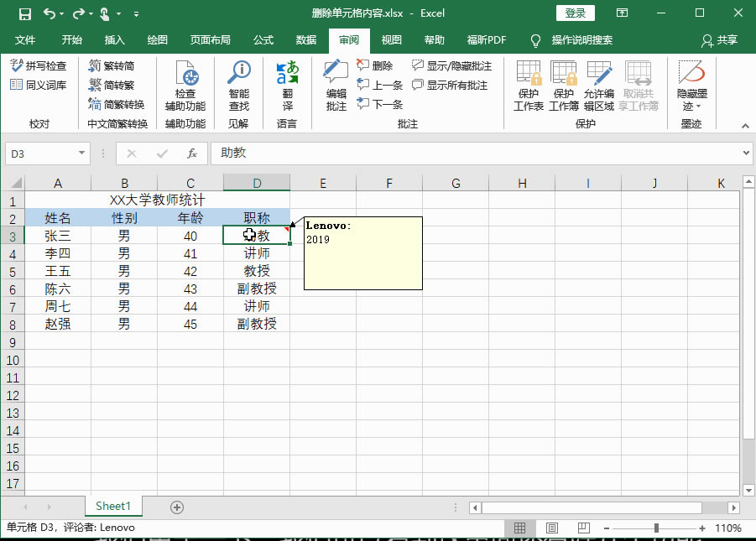
Task: Click 保护工作簿 to protect workbook
Action: [x=563, y=84]
